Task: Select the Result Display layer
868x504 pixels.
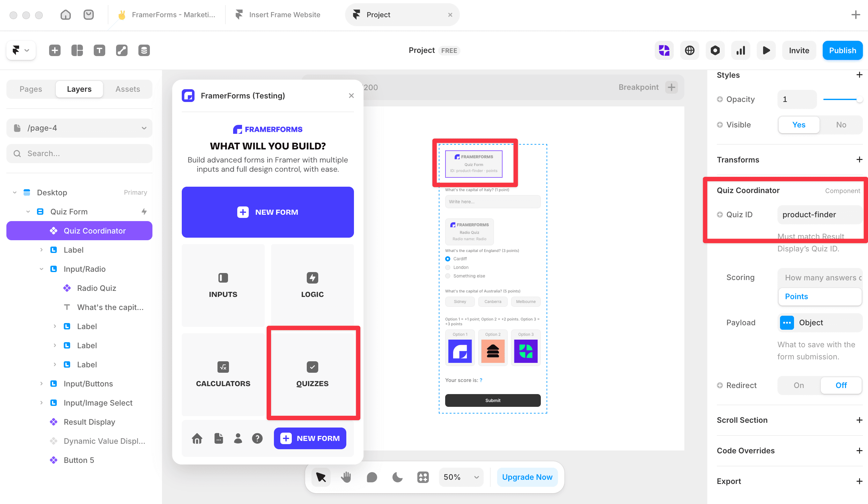Action: pyautogui.click(x=79, y=422)
